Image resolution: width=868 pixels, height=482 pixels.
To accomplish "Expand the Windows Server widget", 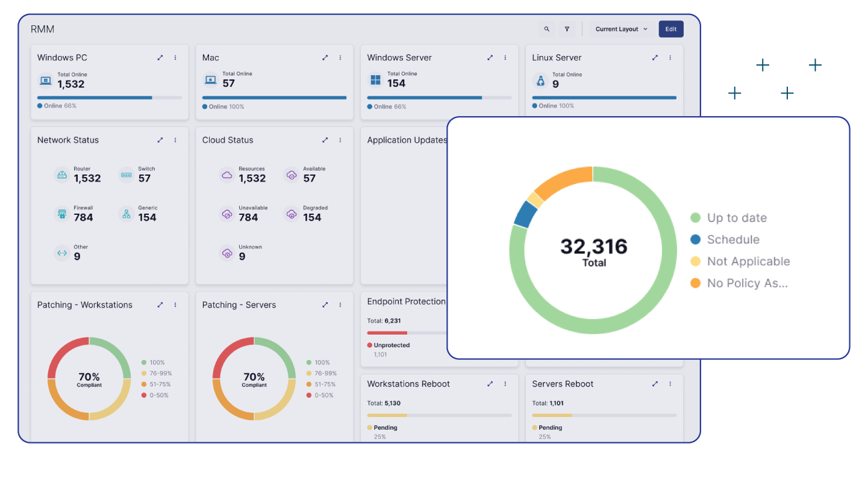I will pos(490,58).
